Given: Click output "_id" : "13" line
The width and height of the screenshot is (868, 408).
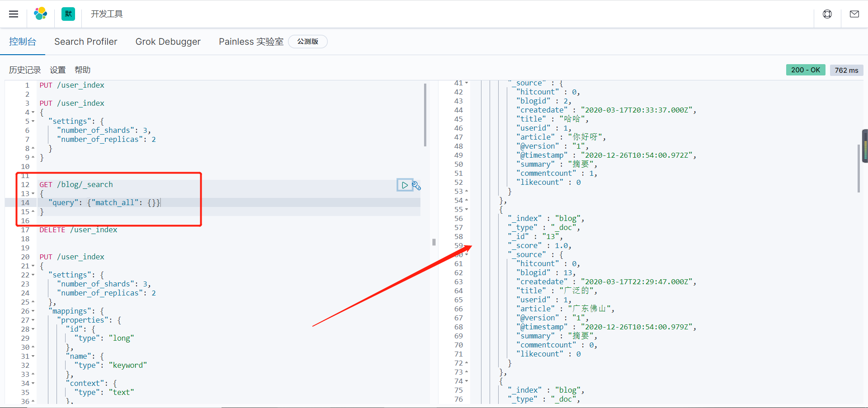Looking at the screenshot, I should (x=535, y=236).
